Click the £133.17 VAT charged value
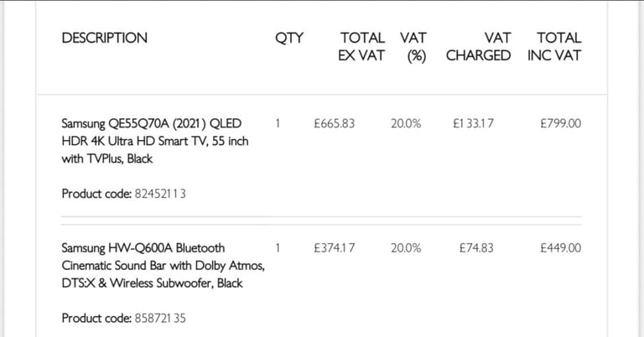The image size is (644, 337). coord(473,123)
